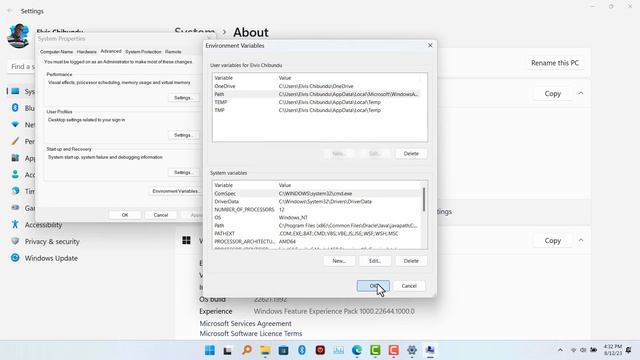Open Performance Settings in System Properties
Screen dimensions: 640x360
tap(183, 98)
